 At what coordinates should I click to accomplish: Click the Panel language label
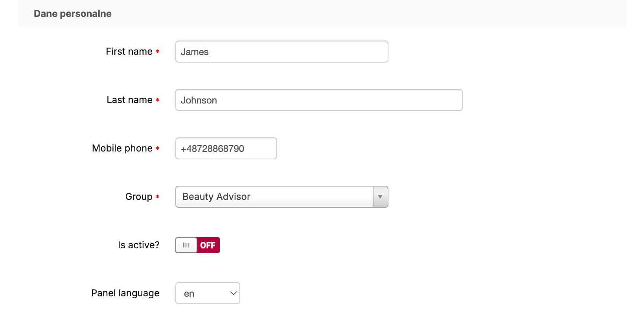pyautogui.click(x=125, y=293)
